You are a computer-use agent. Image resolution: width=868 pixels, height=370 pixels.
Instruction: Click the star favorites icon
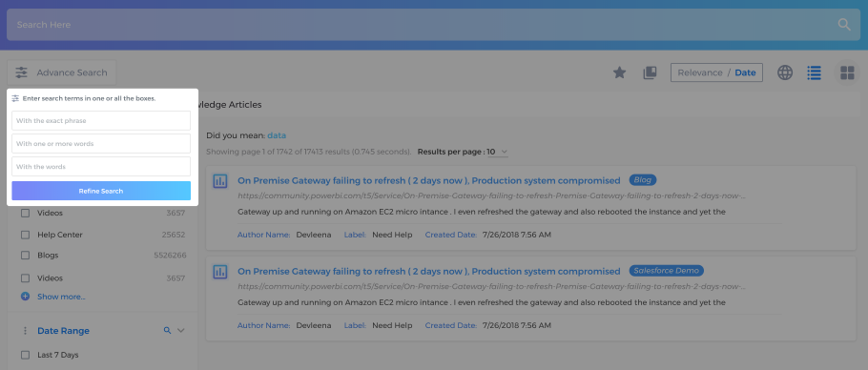[x=619, y=72]
